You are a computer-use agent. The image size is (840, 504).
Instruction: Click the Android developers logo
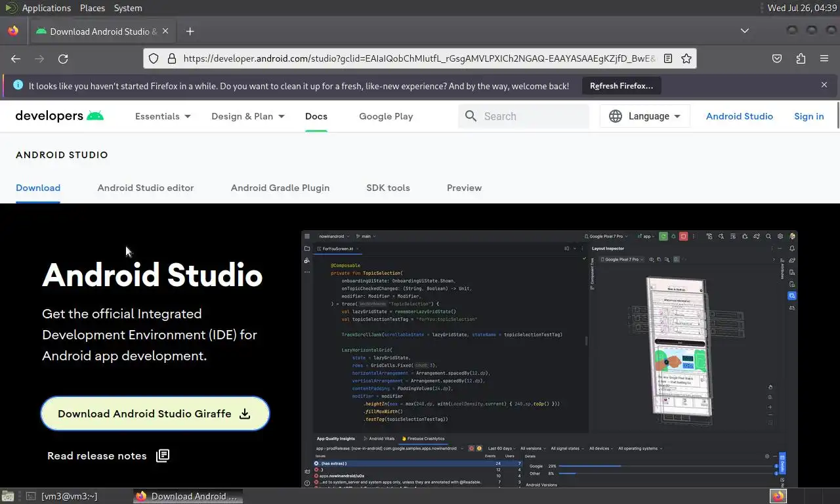click(x=60, y=116)
